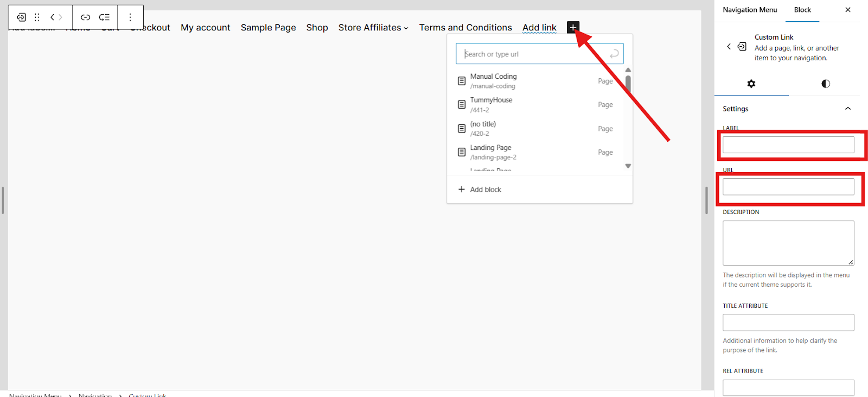Click the page icon beside Manual Coding
Image resolution: width=868 pixels, height=397 pixels.
point(462,81)
